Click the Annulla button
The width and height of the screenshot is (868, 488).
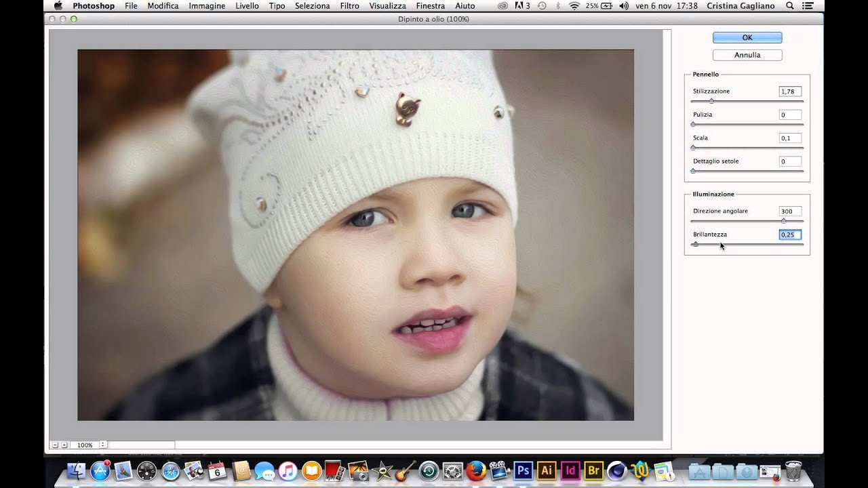tap(747, 55)
